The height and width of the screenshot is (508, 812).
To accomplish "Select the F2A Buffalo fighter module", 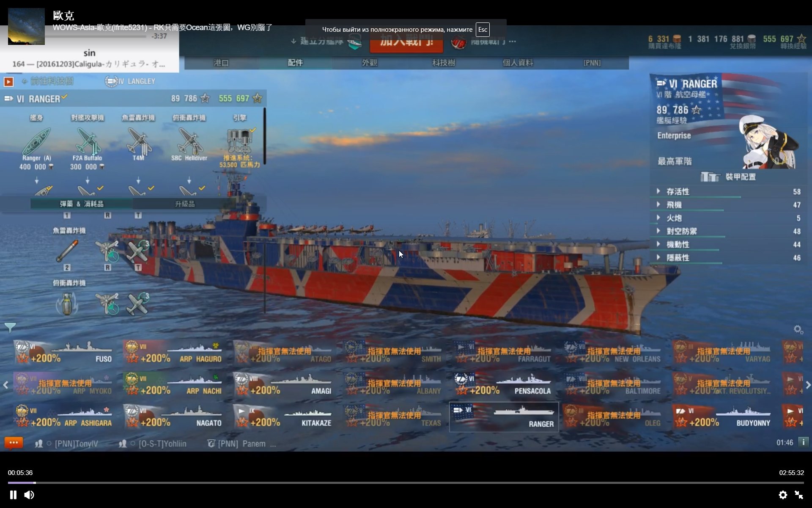I will click(87, 142).
